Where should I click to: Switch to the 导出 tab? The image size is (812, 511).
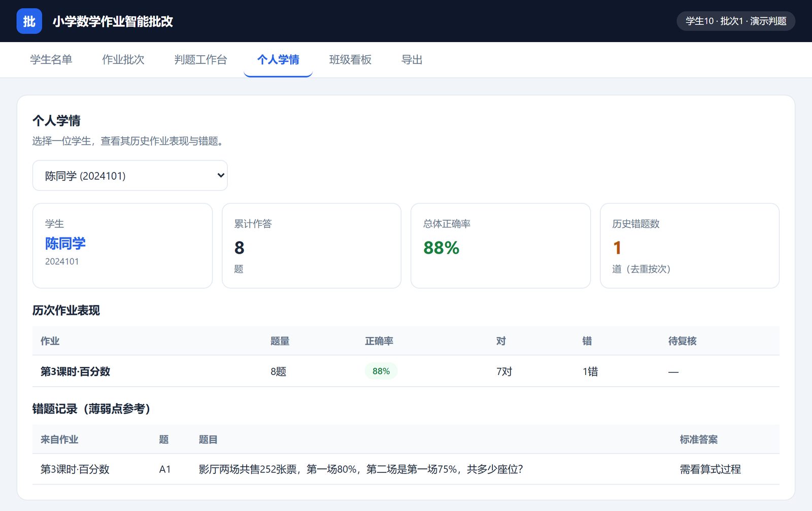[x=412, y=59]
